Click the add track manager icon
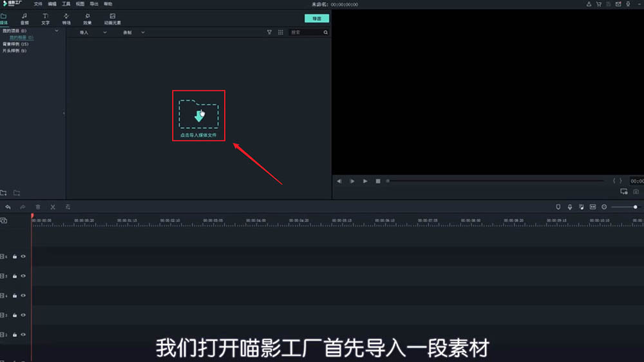The width and height of the screenshot is (644, 362). coord(4,221)
